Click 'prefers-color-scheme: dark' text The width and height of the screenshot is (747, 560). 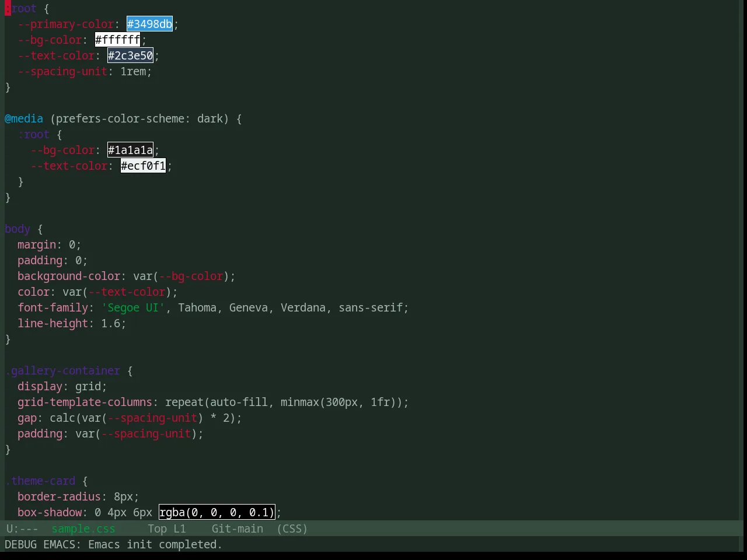(139, 118)
